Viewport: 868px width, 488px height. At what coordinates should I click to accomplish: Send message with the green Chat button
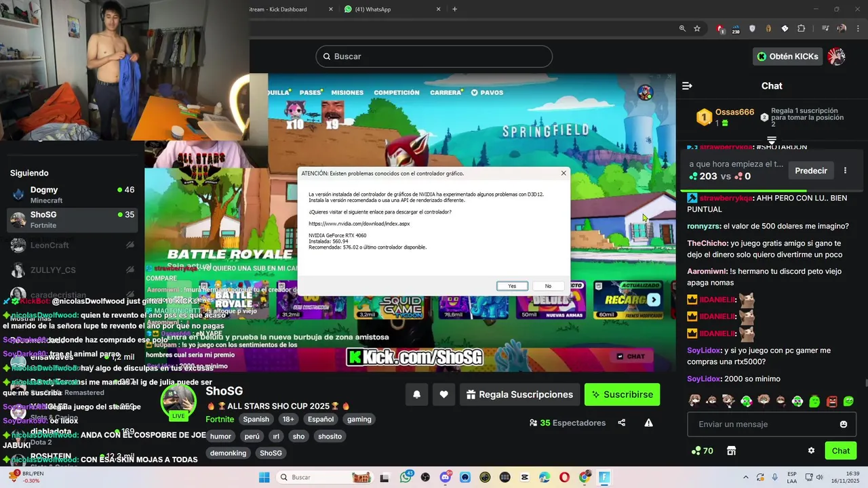tap(841, 451)
